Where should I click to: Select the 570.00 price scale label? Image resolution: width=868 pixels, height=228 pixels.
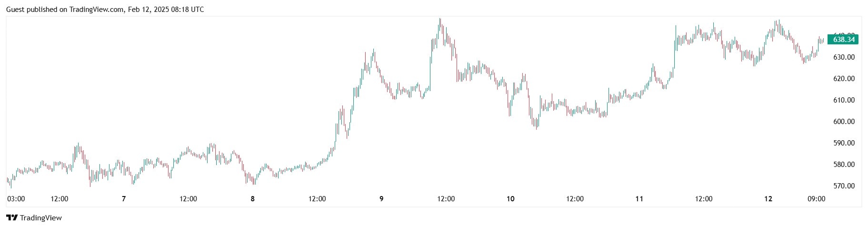[844, 186]
